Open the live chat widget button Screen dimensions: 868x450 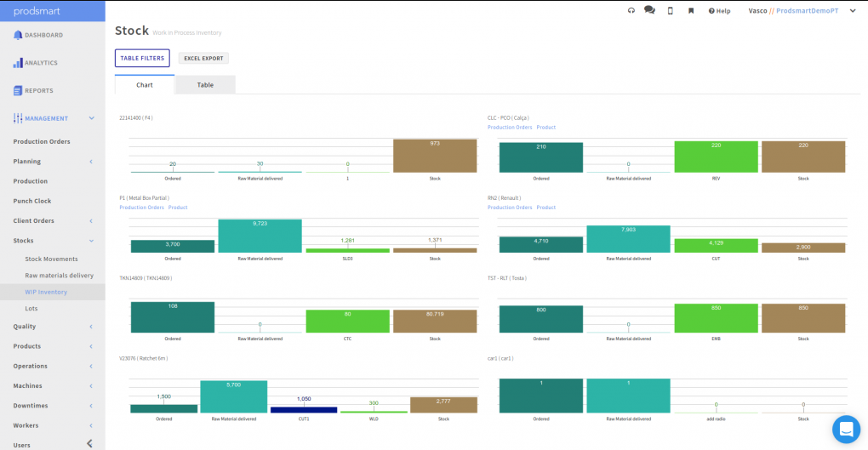point(847,430)
